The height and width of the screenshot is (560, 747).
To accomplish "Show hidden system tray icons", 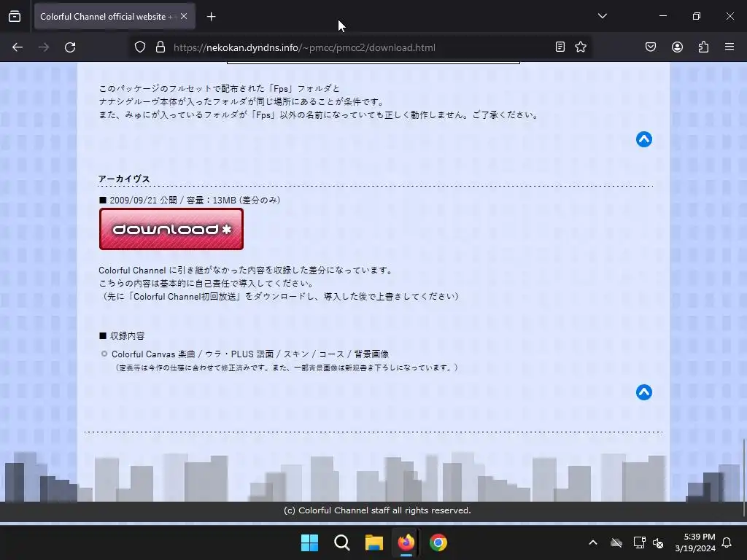I will (593, 542).
